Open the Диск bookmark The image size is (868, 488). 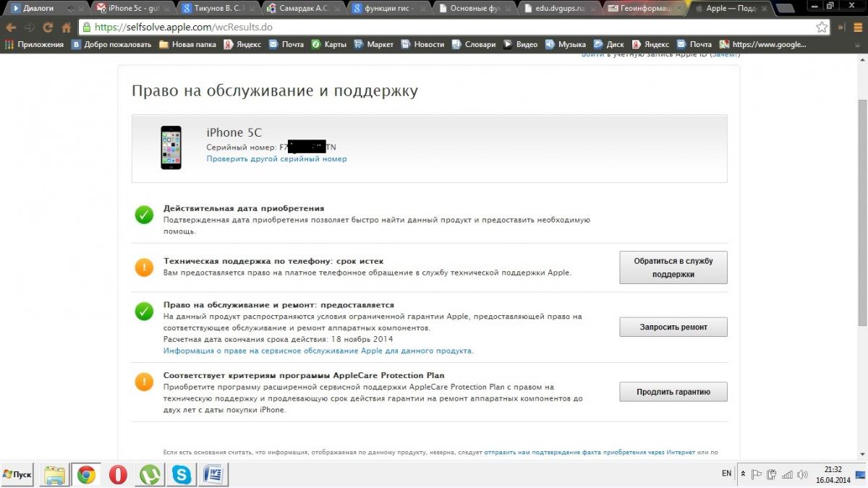pyautogui.click(x=608, y=44)
